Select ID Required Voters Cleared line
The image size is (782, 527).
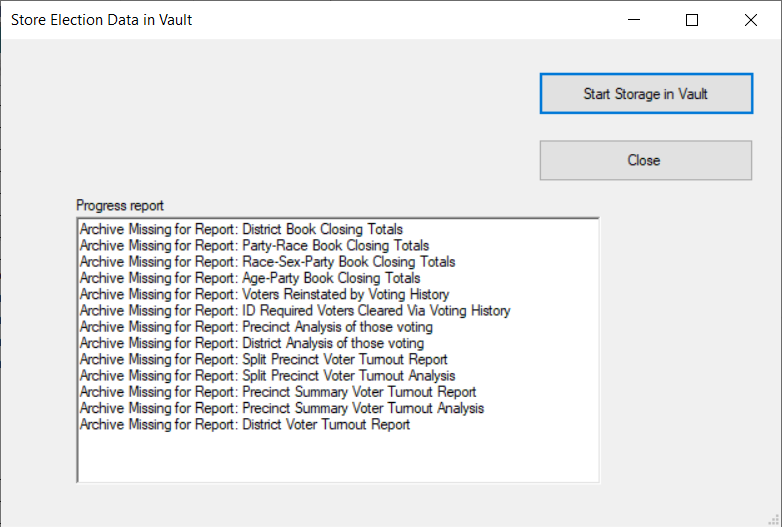click(x=295, y=311)
